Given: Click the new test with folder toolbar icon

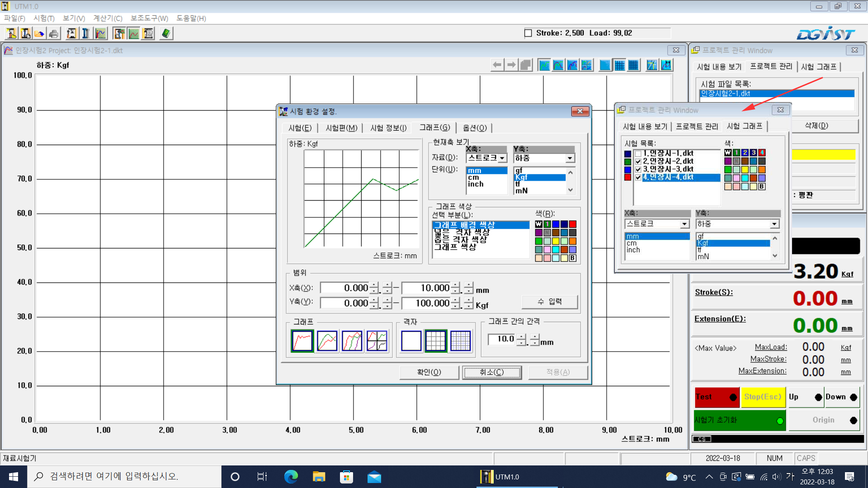Looking at the screenshot, I should (x=11, y=33).
